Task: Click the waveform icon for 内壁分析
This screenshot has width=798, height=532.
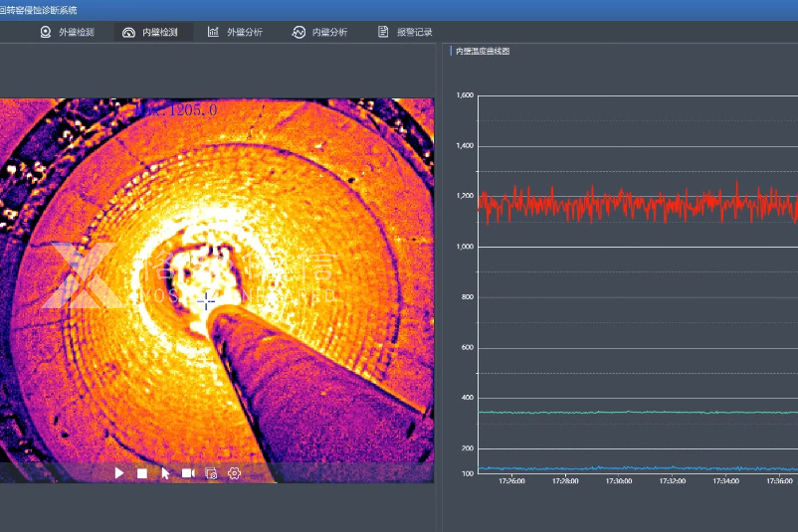Action: (x=299, y=32)
